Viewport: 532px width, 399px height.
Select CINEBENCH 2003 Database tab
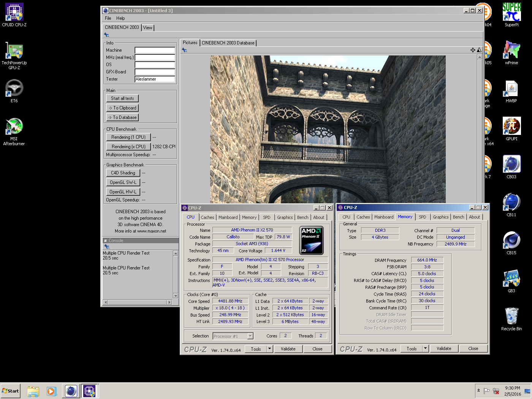point(228,43)
